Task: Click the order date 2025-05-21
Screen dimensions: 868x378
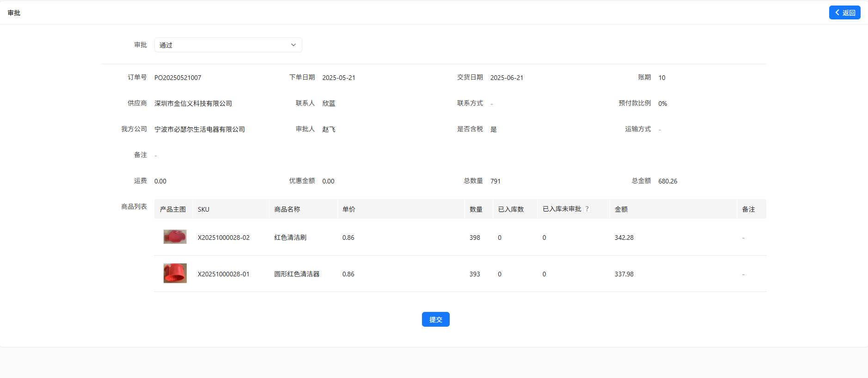Action: click(338, 78)
